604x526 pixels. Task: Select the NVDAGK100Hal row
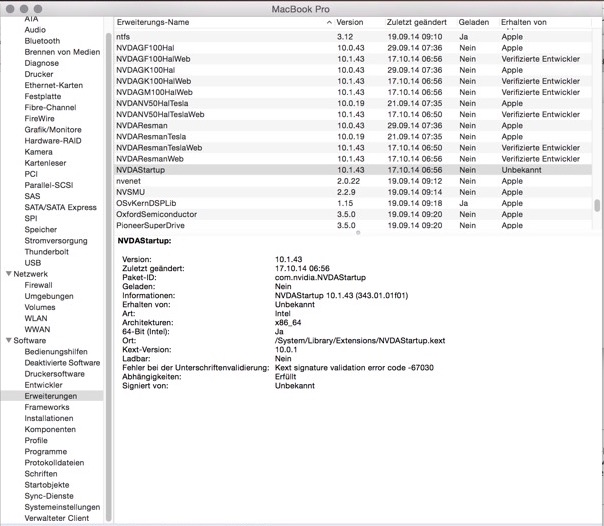pos(353,70)
